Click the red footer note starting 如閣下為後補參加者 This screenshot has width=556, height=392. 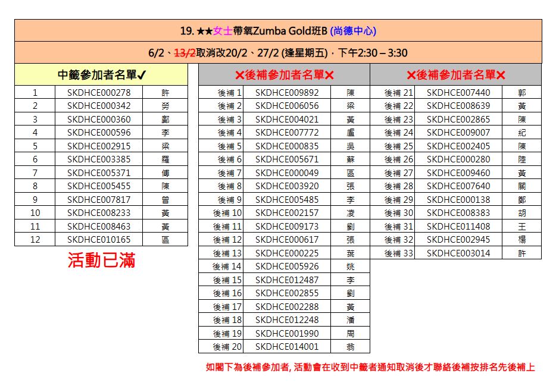coord(370,368)
